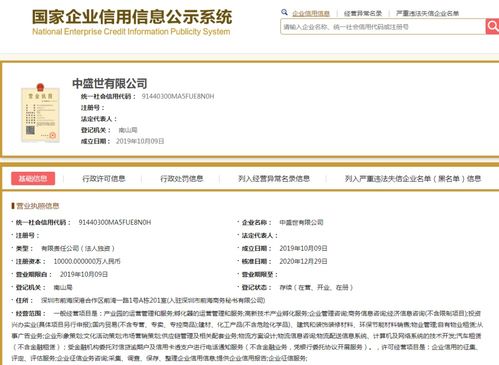The width and height of the screenshot is (499, 365).
Task: Select the 严重违法失信企业名单 search tab
Action: [427, 13]
